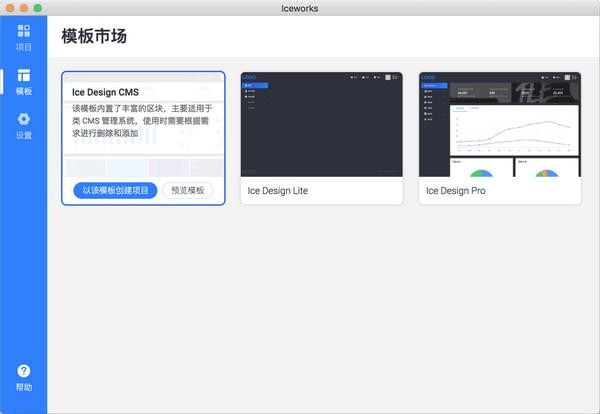Click the 预览模板 button
The height and width of the screenshot is (414, 600).
click(x=188, y=190)
